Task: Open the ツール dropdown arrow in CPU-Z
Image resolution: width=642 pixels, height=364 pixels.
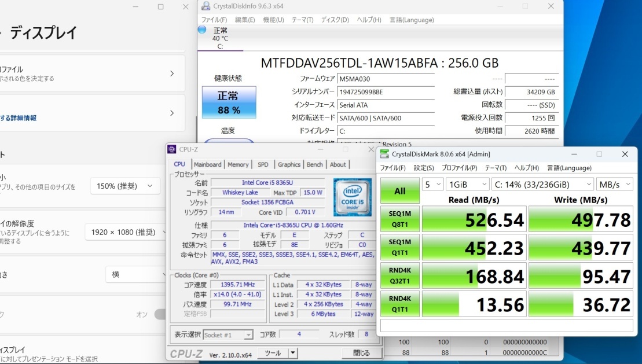Action: pos(293,353)
